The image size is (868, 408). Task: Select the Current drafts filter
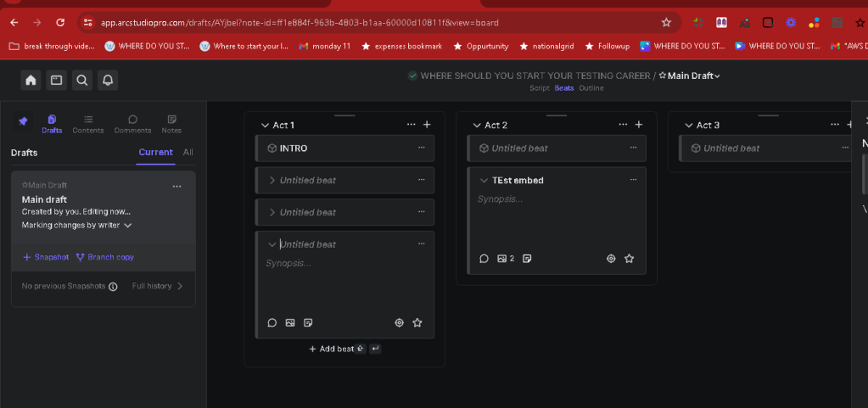[155, 152]
